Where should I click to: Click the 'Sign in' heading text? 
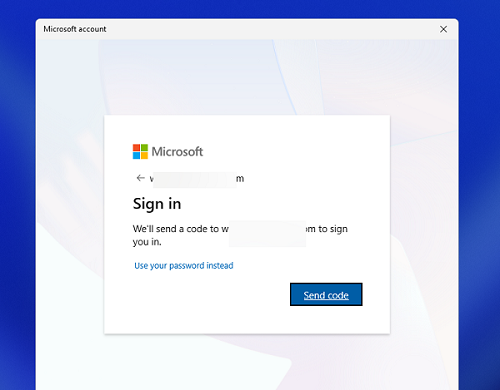click(157, 204)
